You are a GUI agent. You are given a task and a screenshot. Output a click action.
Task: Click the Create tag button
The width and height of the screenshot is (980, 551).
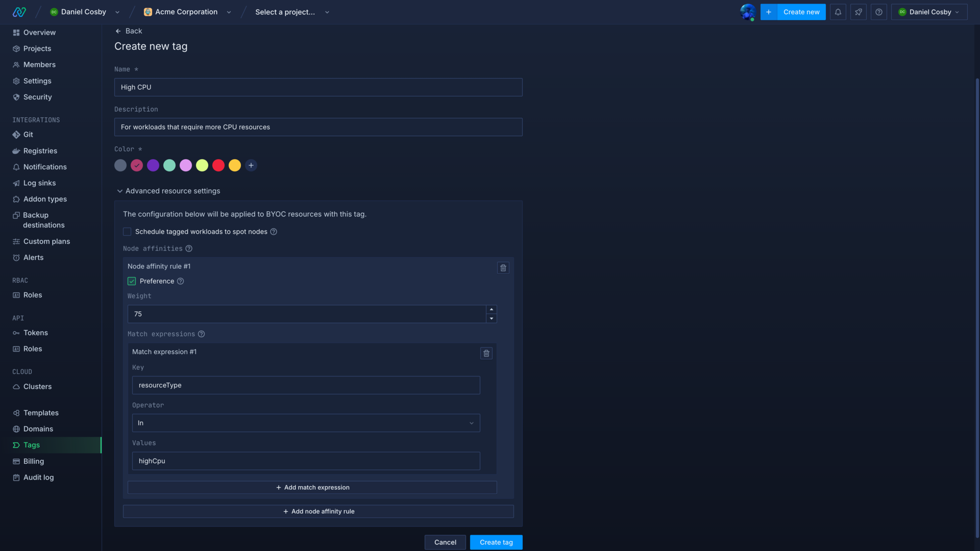point(496,542)
